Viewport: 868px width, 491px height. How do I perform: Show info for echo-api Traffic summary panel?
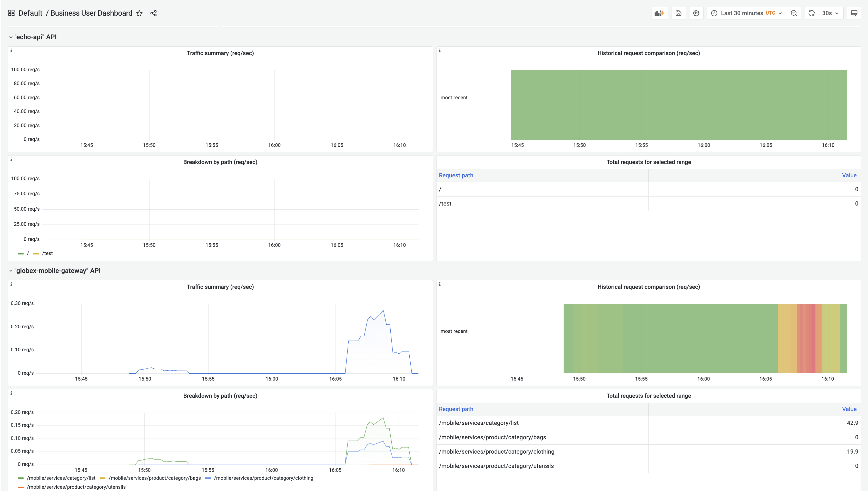click(x=11, y=50)
